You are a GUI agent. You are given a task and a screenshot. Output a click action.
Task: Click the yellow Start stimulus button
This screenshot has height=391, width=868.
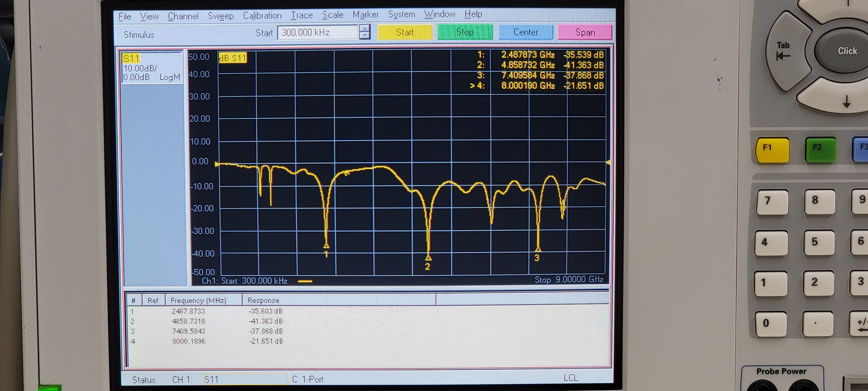[405, 32]
